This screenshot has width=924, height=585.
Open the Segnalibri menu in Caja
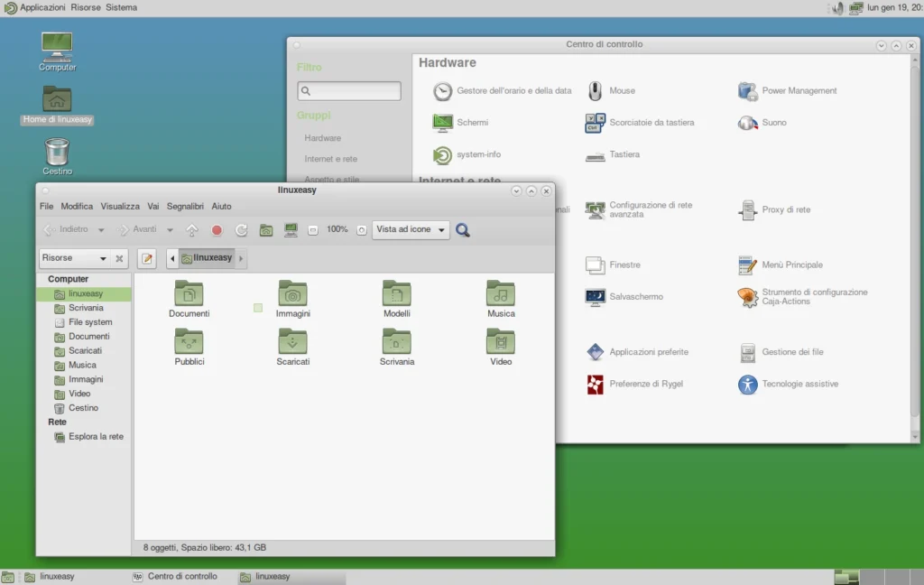tap(185, 206)
